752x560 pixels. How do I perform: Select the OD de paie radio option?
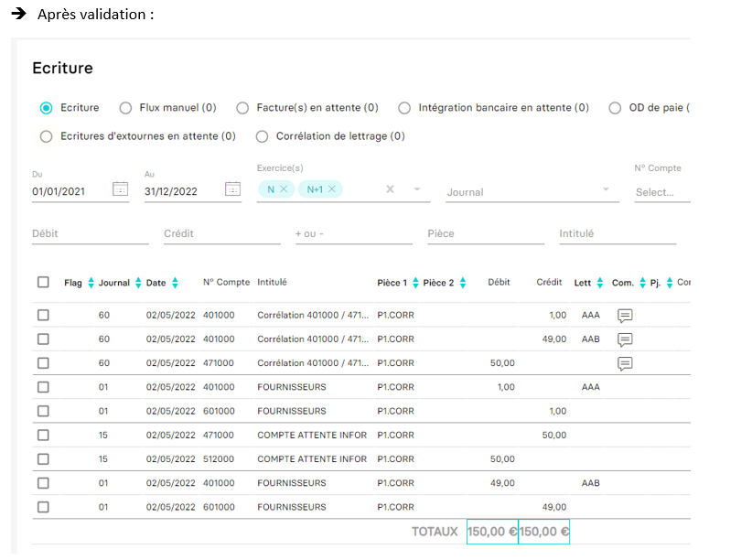coord(615,108)
